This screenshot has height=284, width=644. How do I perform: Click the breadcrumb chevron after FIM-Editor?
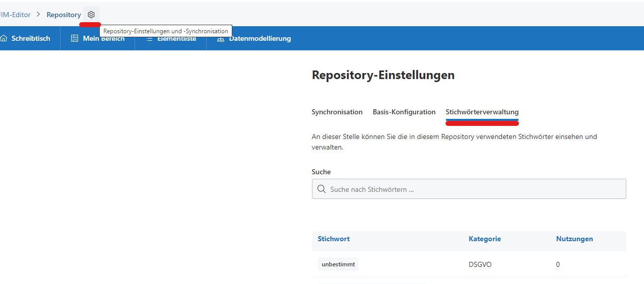(38, 15)
